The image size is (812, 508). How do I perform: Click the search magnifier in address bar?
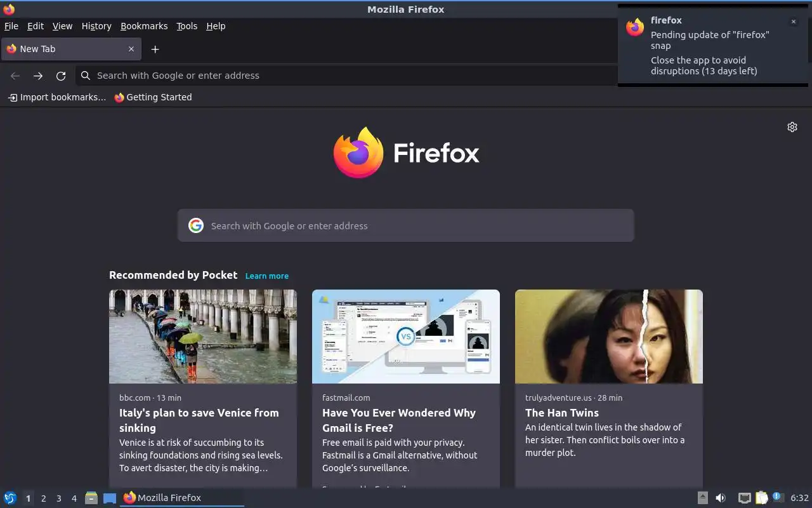coord(86,76)
